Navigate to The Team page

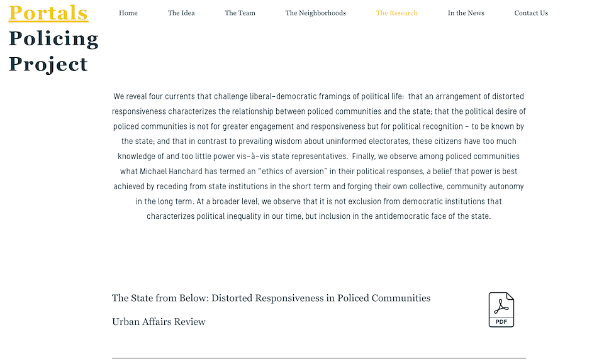click(240, 13)
